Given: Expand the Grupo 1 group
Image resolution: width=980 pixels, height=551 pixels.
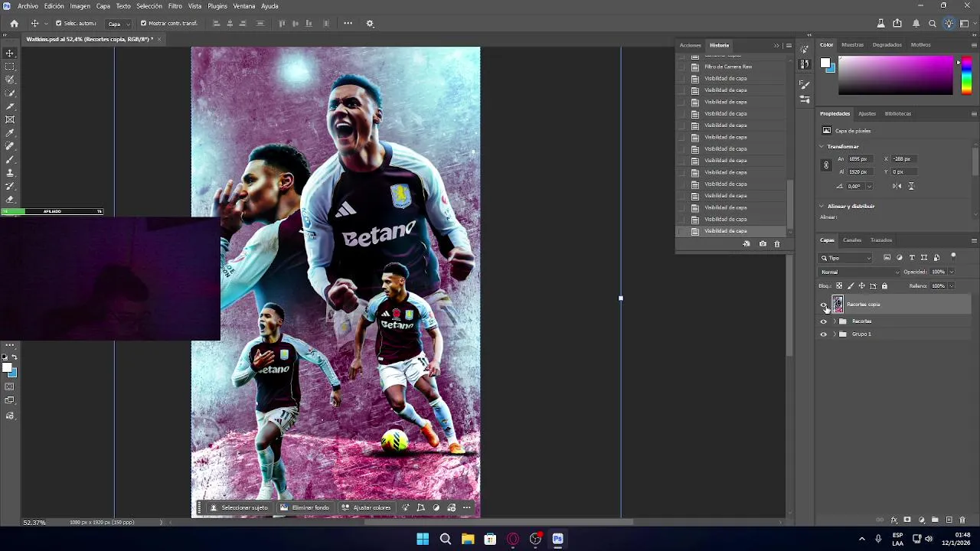Looking at the screenshot, I should click(835, 334).
